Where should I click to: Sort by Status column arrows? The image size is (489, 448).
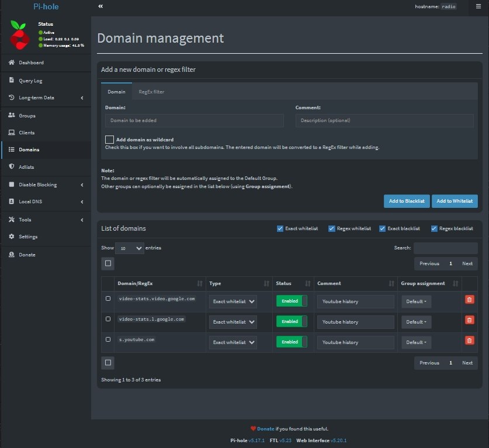tap(308, 283)
